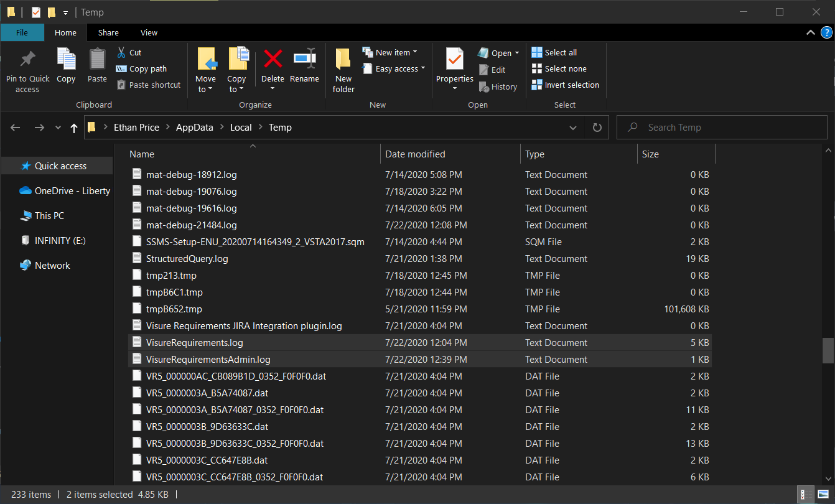Click Quick Access Toolbar properties checkmark icon

[36, 12]
